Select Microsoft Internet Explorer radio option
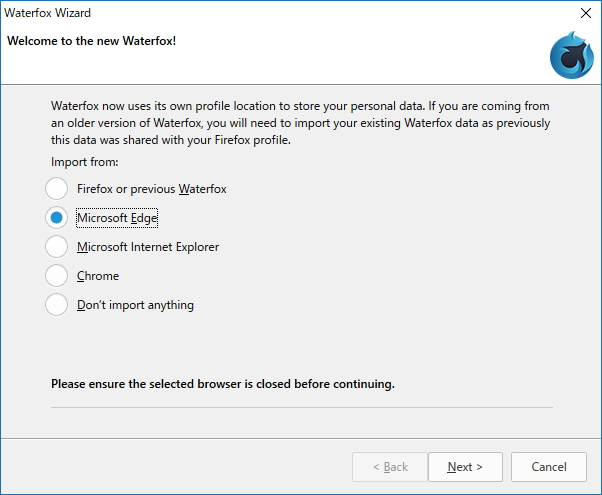Image resolution: width=602 pixels, height=495 pixels. click(56, 246)
